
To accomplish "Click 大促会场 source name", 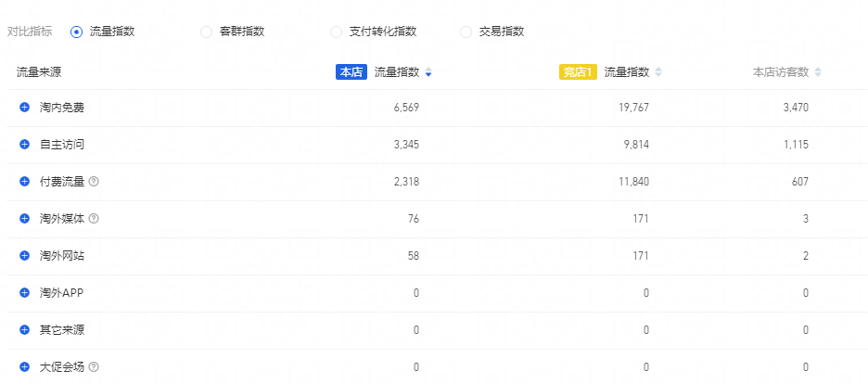I will coord(62,367).
